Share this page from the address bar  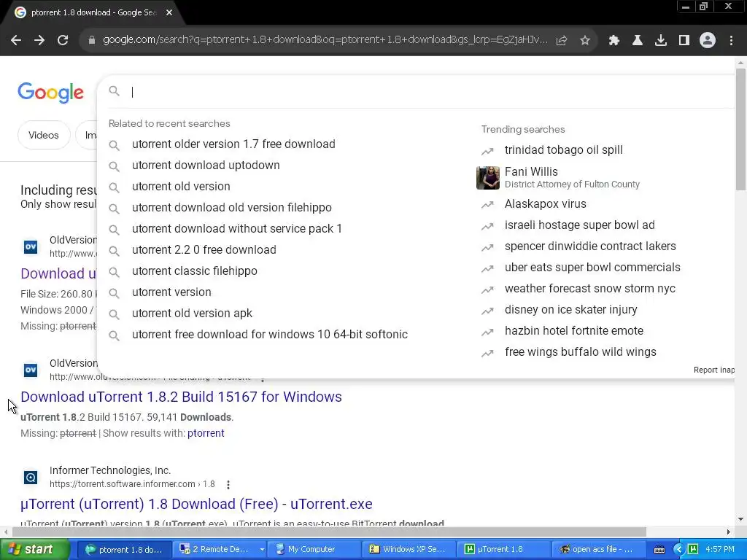coord(562,41)
